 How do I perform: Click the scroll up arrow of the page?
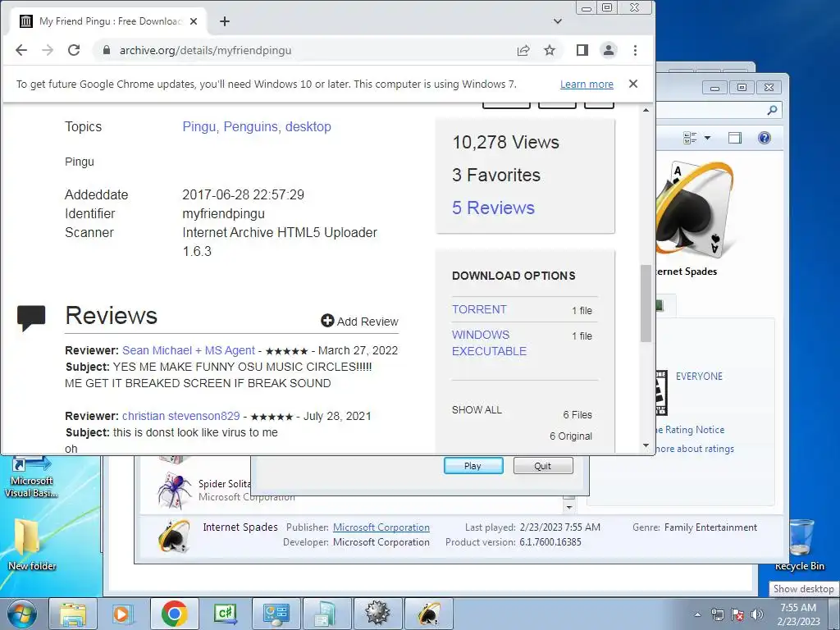[646, 110]
